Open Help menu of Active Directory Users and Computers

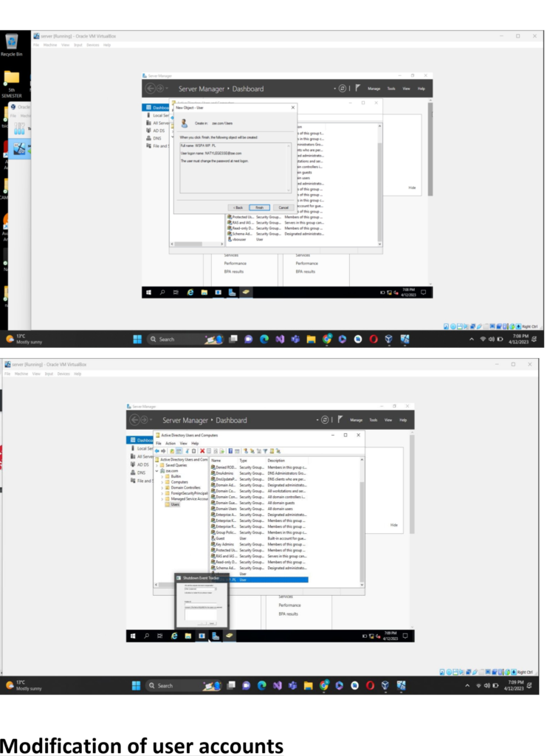195,443
